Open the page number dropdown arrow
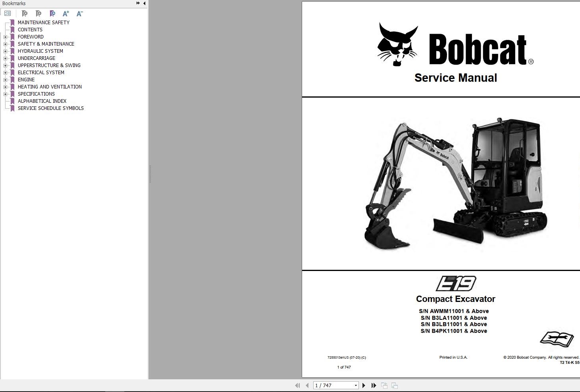This screenshot has height=392, width=580. (x=356, y=385)
